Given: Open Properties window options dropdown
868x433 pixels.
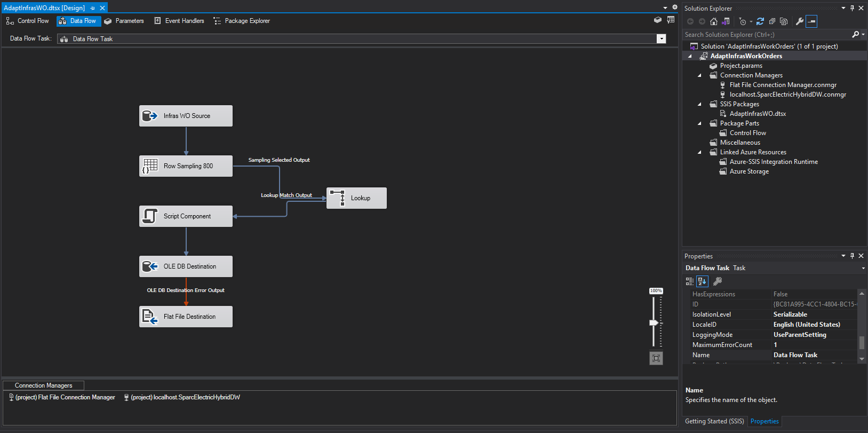Looking at the screenshot, I should click(843, 256).
